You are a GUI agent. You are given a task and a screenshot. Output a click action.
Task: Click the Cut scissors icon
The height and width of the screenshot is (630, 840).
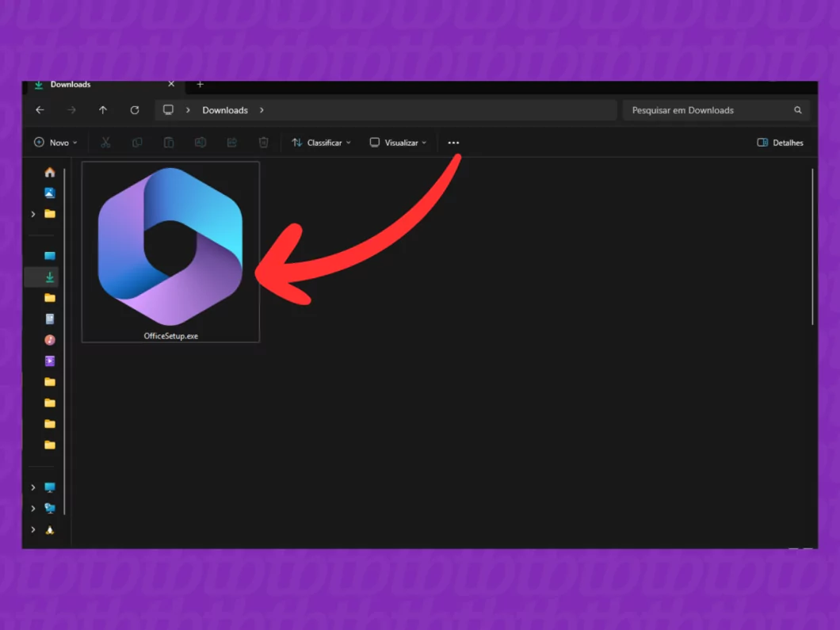click(105, 143)
